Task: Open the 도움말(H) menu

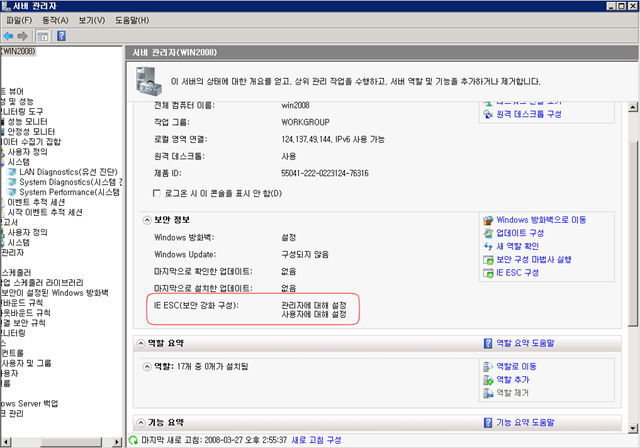Action: coord(132,20)
